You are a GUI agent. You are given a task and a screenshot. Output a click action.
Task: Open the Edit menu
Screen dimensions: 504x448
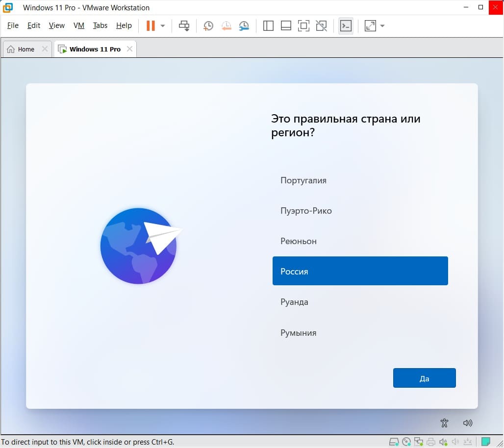(x=34, y=25)
